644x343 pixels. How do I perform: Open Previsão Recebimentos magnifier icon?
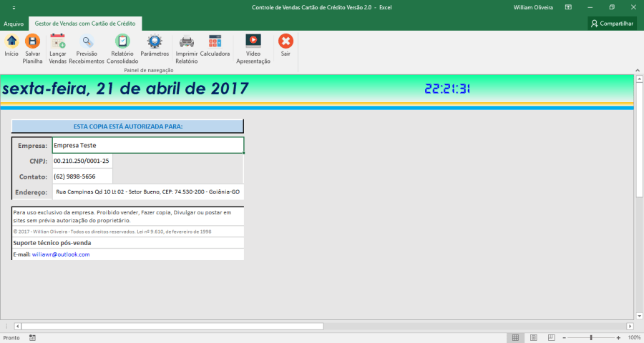(x=87, y=41)
